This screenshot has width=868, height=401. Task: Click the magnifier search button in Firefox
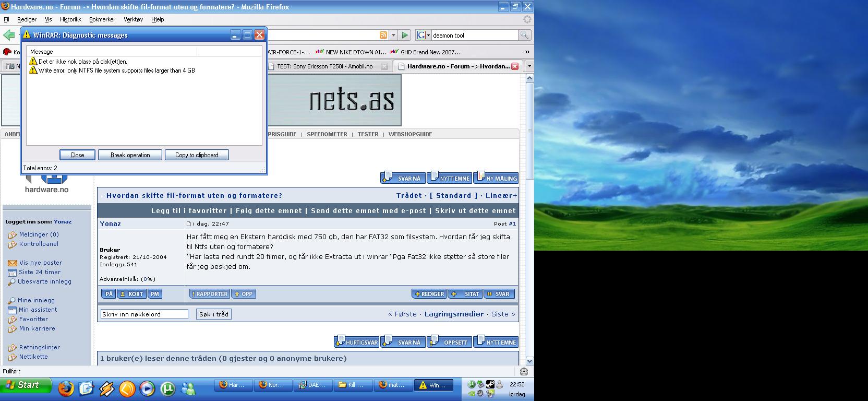[x=524, y=35]
